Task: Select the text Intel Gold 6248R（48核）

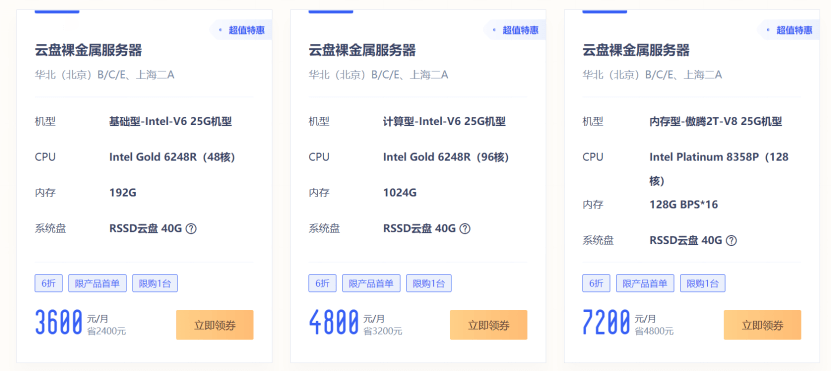Action: coord(173,157)
